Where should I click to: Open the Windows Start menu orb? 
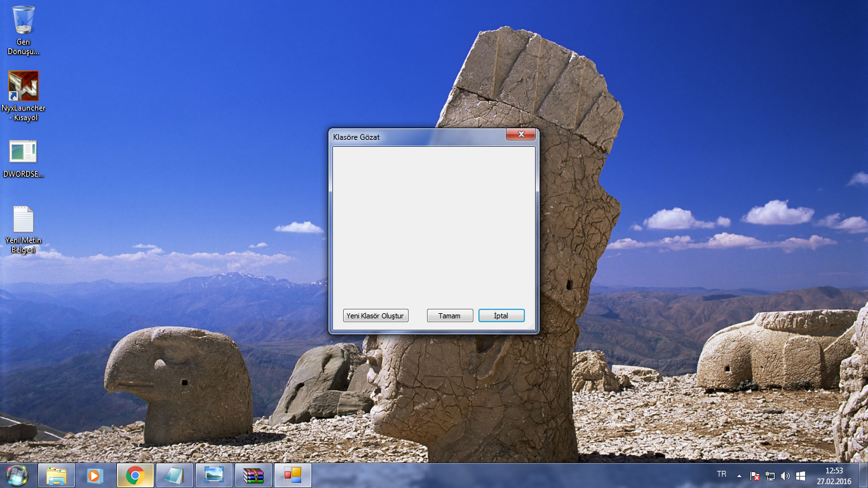[x=17, y=475]
